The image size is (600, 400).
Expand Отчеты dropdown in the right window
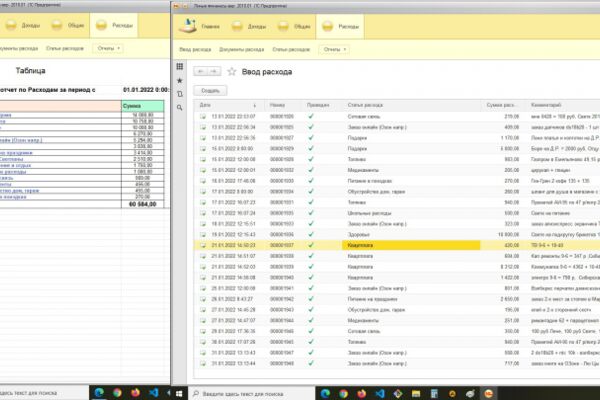point(334,49)
